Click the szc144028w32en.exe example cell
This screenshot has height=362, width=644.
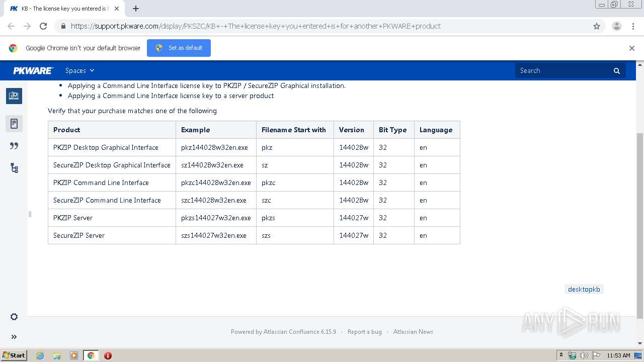(216, 200)
